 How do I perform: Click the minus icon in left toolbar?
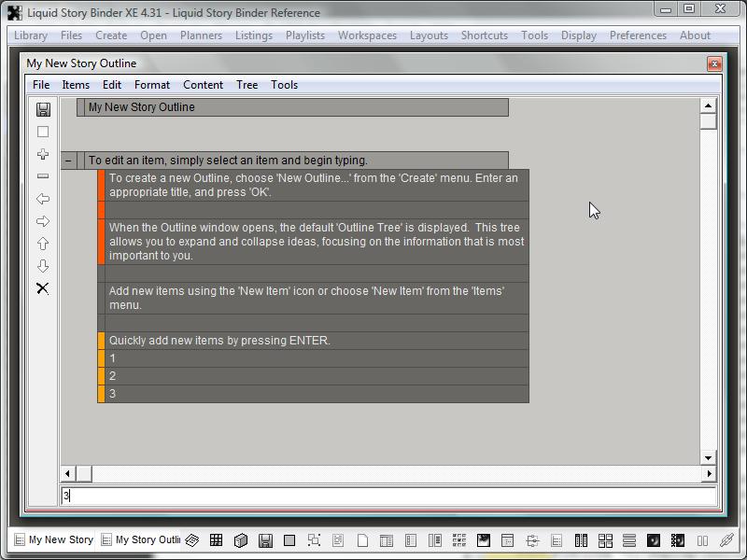43,176
